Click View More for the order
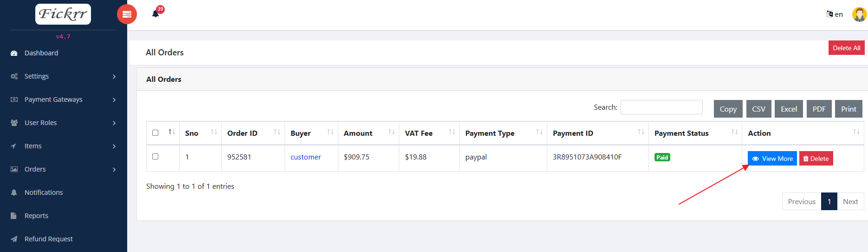The width and height of the screenshot is (868, 252). pyautogui.click(x=772, y=159)
